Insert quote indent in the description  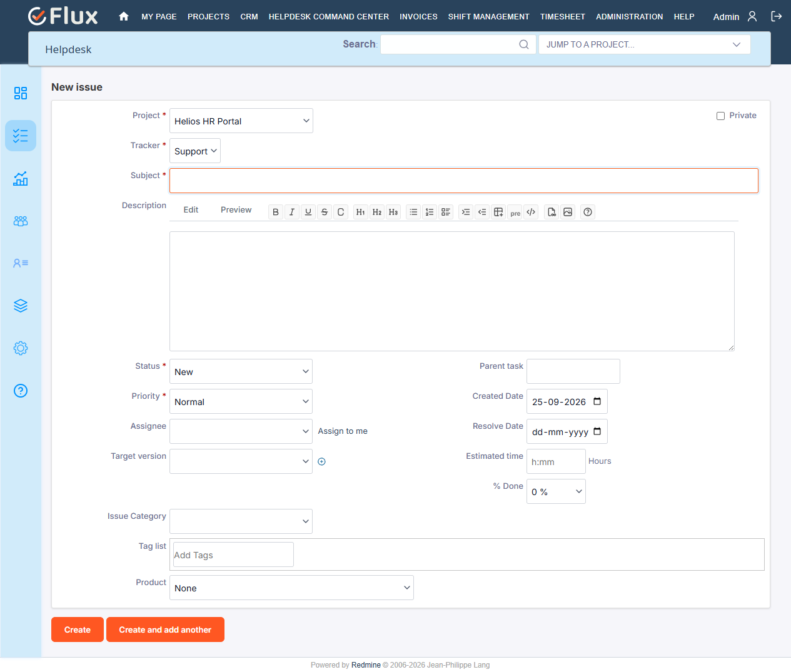click(x=466, y=212)
